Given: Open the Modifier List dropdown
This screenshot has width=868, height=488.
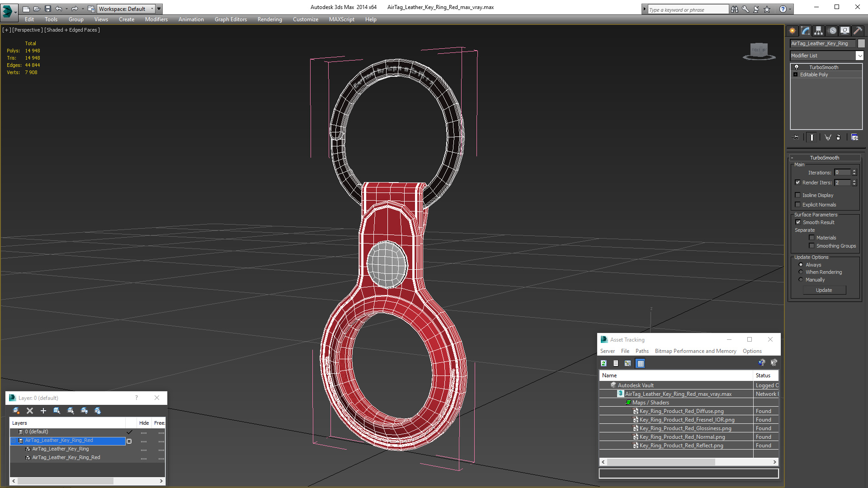Looking at the screenshot, I should [x=859, y=56].
